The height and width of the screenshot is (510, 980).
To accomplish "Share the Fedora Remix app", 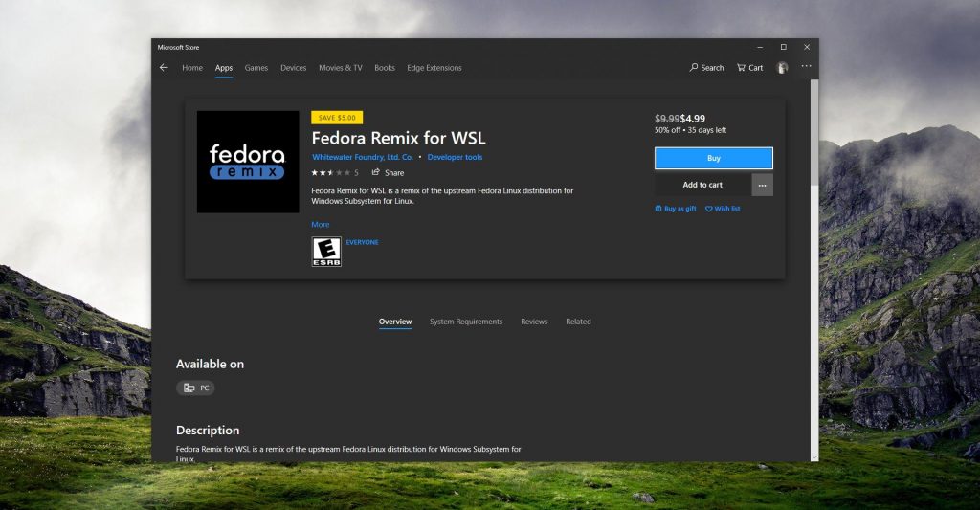I will (389, 172).
